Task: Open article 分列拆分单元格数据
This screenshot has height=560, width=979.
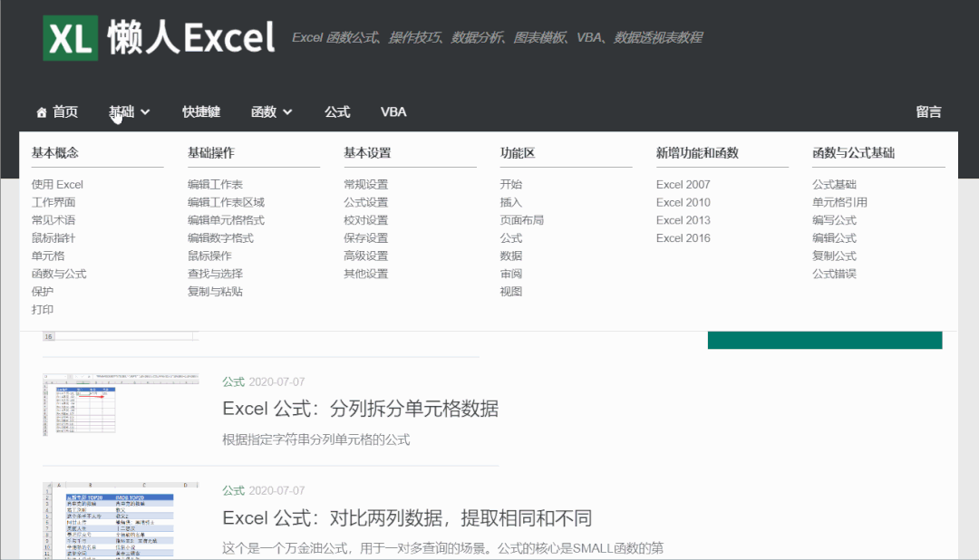Action: pyautogui.click(x=360, y=409)
